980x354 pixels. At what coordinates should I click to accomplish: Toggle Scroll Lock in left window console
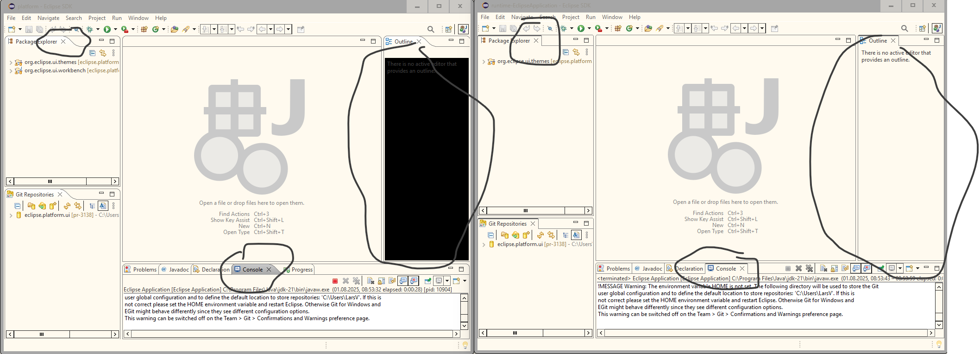point(381,281)
